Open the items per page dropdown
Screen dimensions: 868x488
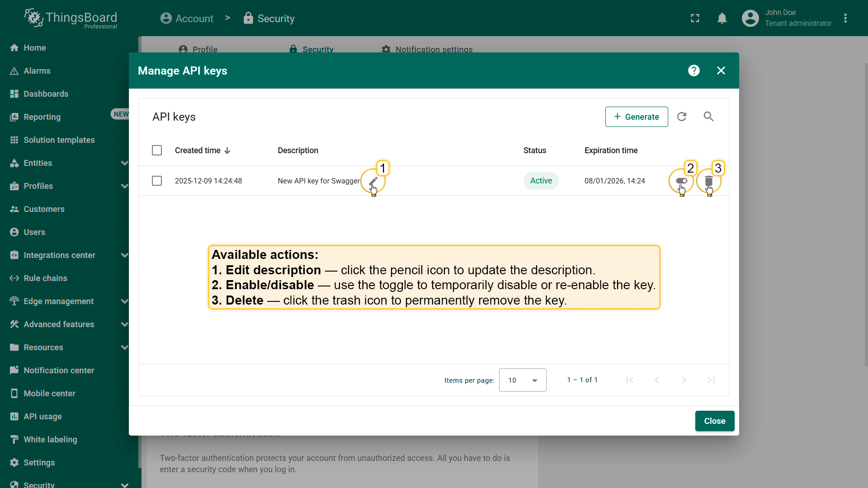[x=523, y=380]
